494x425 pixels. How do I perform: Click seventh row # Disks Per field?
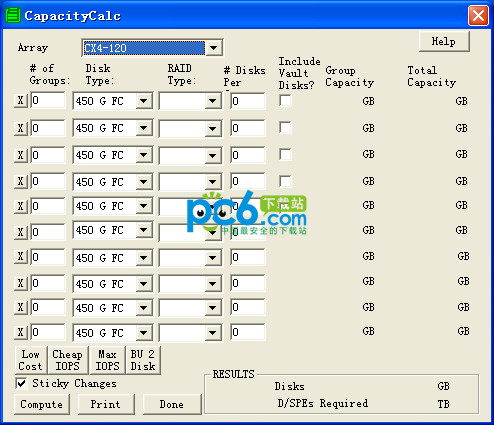[x=248, y=257]
